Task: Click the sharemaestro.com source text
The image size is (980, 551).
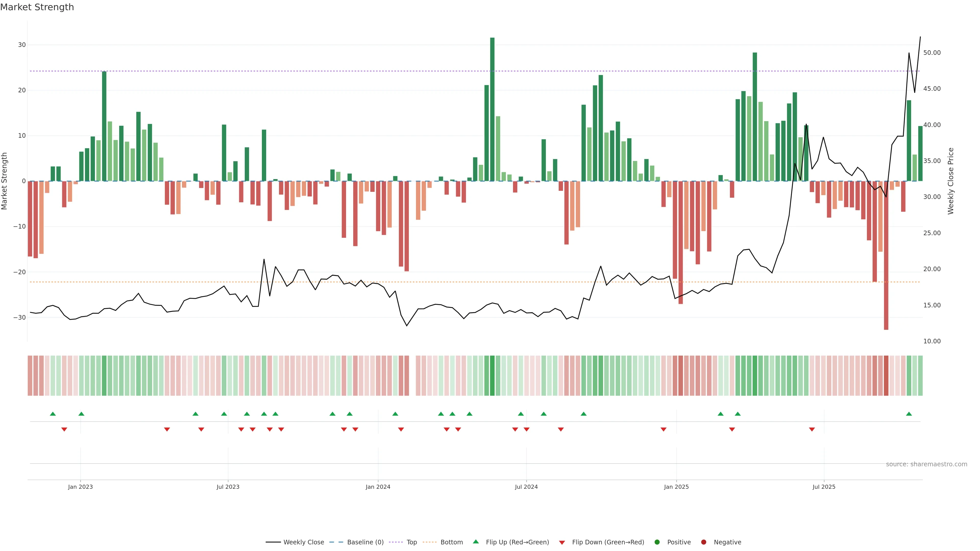Action: (926, 464)
